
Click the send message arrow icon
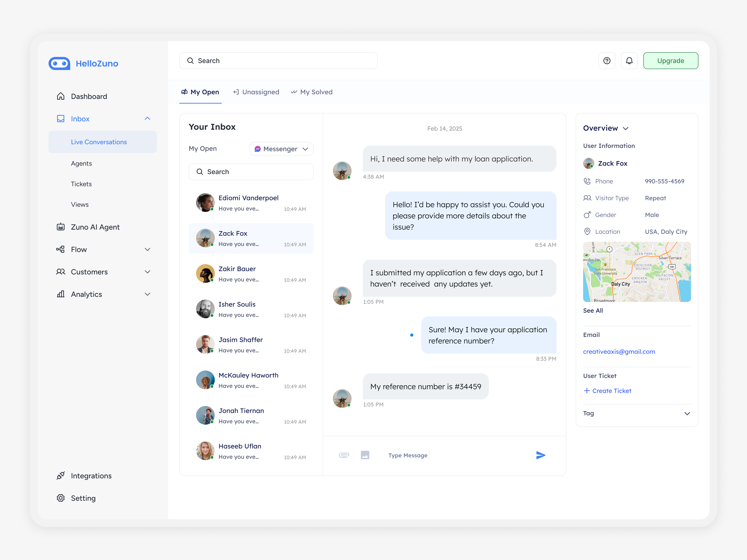[540, 455]
